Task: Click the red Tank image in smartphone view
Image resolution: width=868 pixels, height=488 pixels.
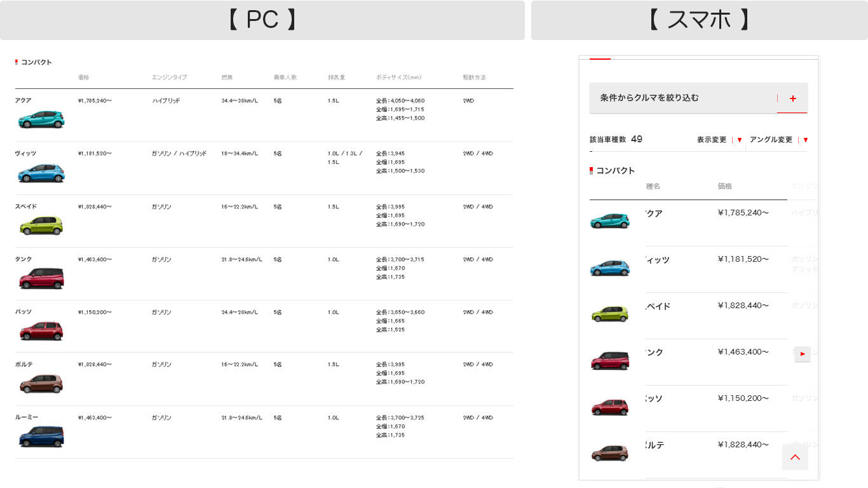Action: pos(610,360)
